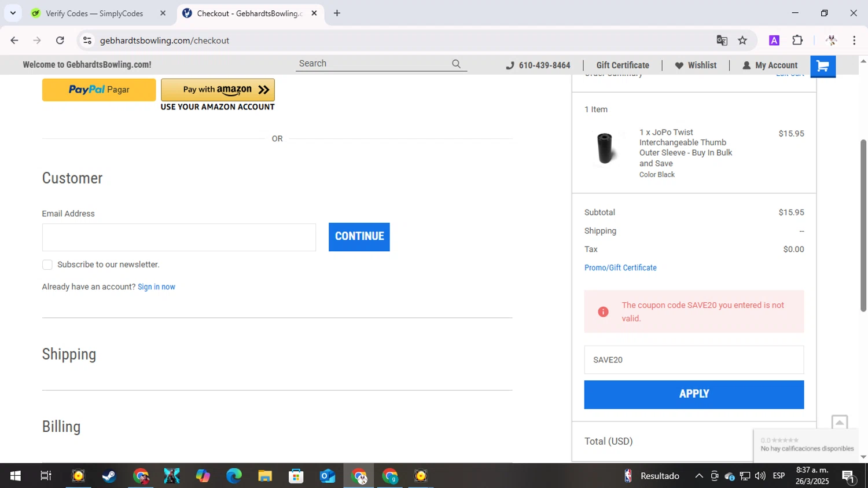Screen dimensions: 868x488
Task: Click JoPo Twist thumb sleeve thumbnail
Action: point(605,148)
